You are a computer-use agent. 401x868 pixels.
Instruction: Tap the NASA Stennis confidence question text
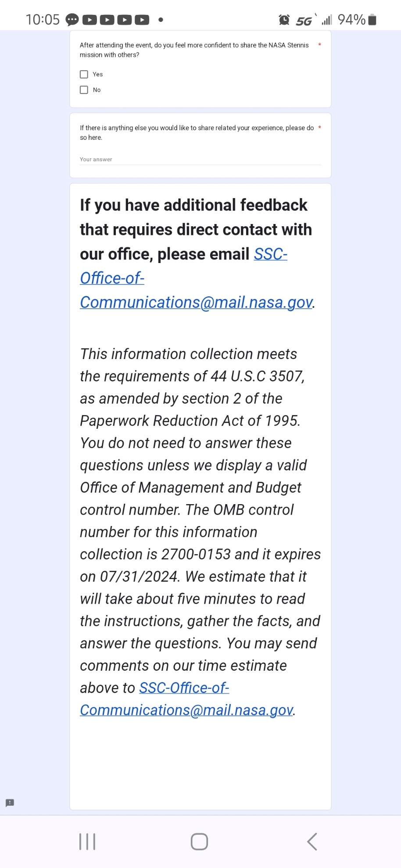pos(194,50)
